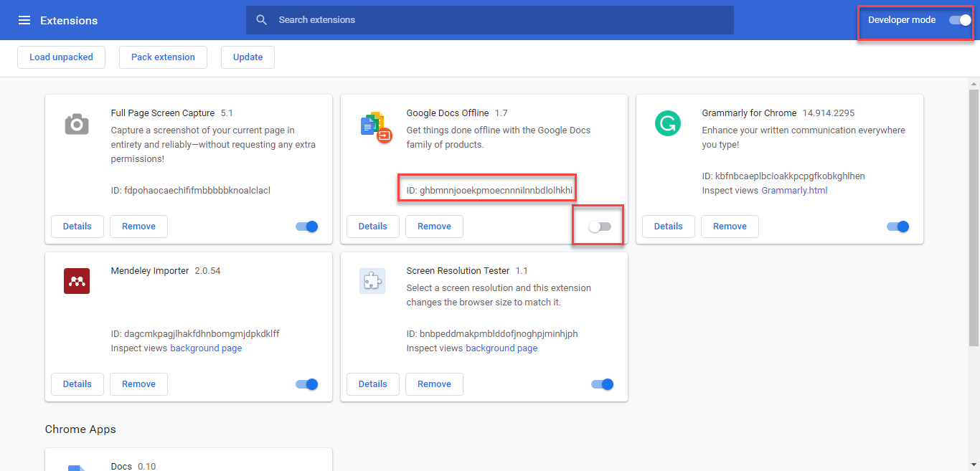Image resolution: width=980 pixels, height=471 pixels.
Task: Click inside the Search extensions field
Action: pyautogui.click(x=490, y=19)
